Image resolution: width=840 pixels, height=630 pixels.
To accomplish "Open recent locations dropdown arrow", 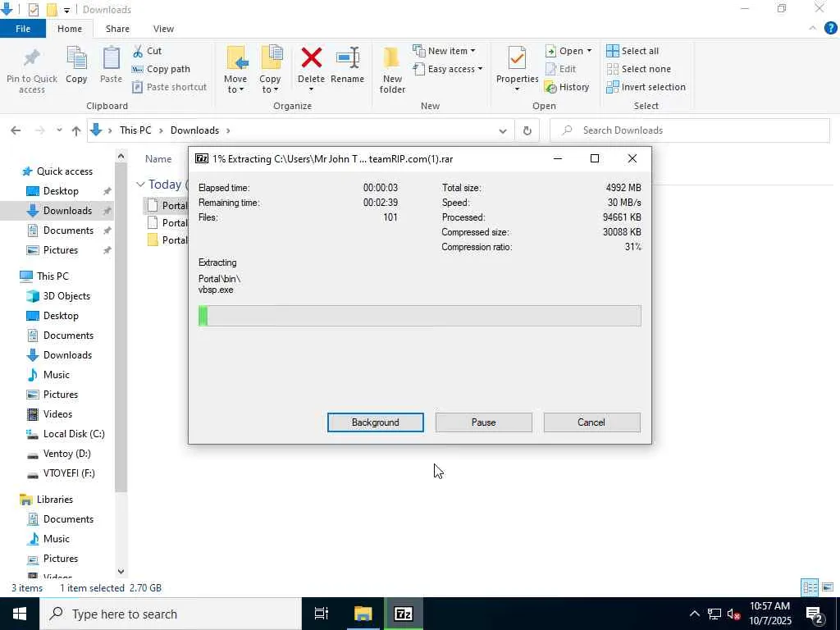I will [x=59, y=130].
